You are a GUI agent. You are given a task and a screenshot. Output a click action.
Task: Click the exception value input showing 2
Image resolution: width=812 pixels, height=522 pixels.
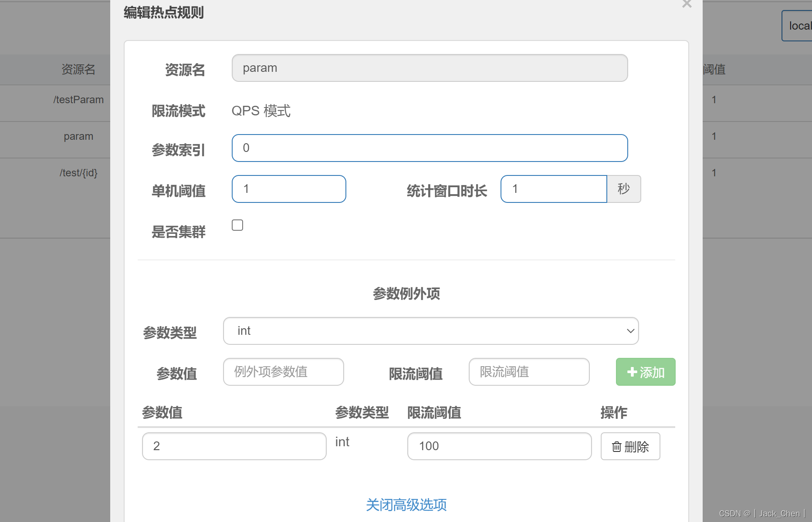coord(234,446)
